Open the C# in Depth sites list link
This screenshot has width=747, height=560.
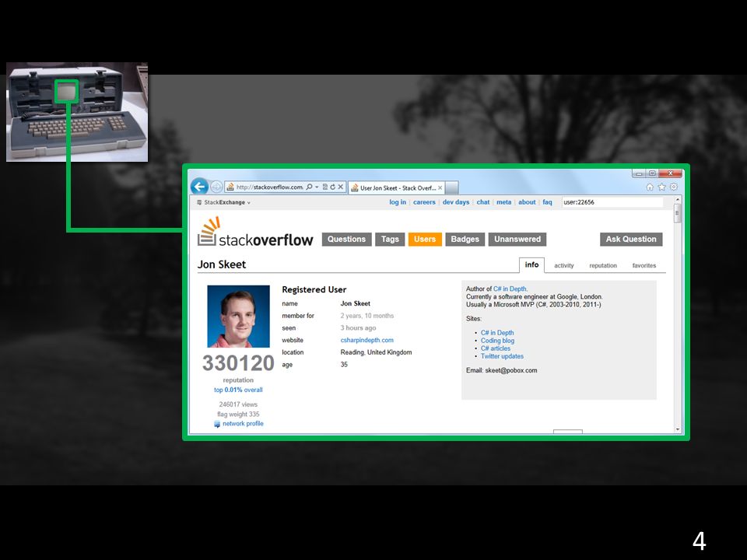point(497,332)
